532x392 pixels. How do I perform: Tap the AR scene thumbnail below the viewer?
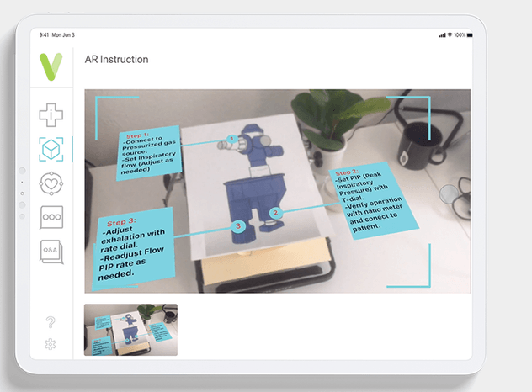pyautogui.click(x=130, y=330)
